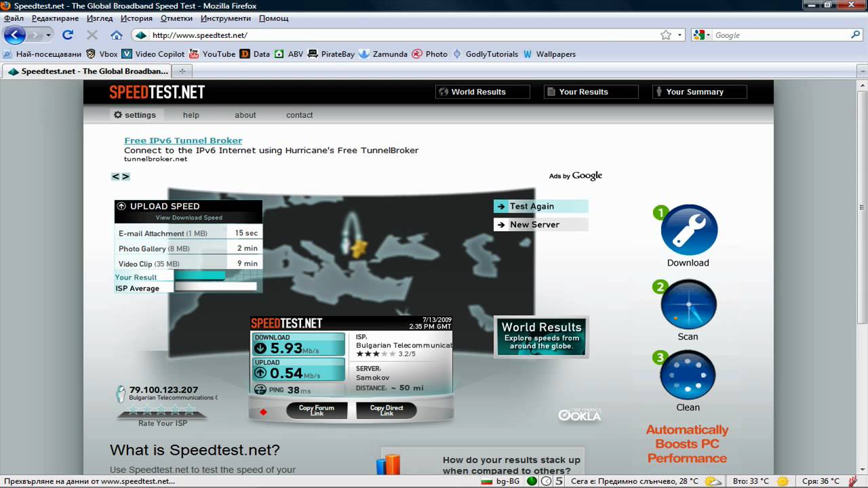Open the World Results explore banner
This screenshot has width=868, height=488.
pos(541,336)
